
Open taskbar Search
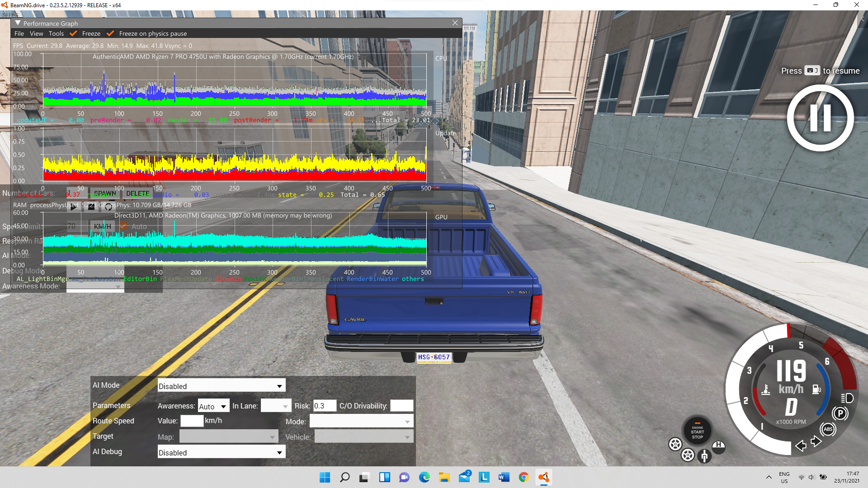click(344, 477)
